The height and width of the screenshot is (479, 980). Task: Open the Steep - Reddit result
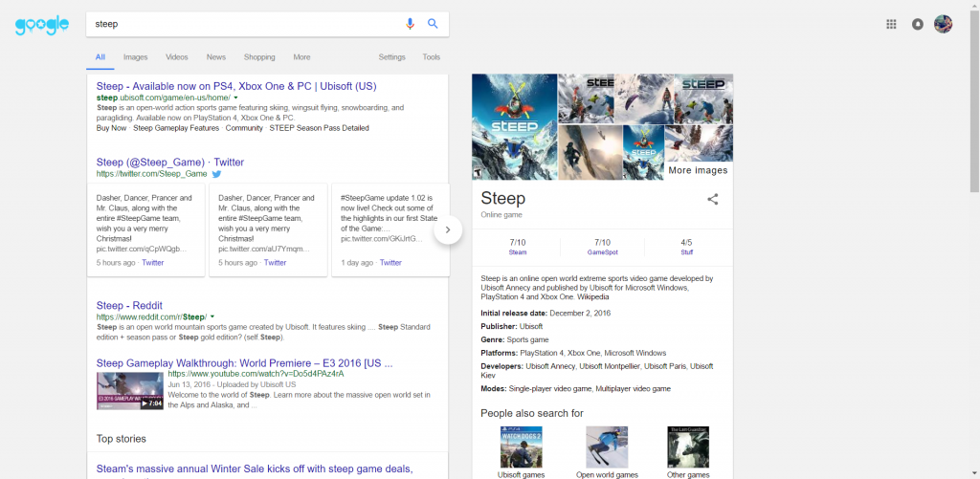129,305
